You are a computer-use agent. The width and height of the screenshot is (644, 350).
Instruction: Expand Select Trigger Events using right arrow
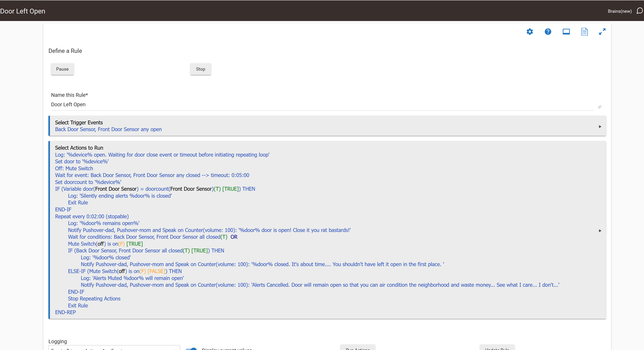pyautogui.click(x=600, y=127)
